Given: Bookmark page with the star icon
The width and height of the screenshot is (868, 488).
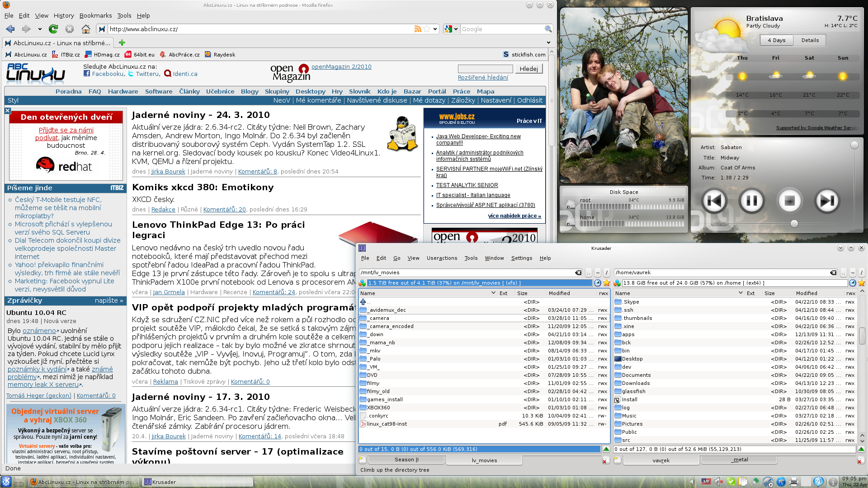Looking at the screenshot, I should (x=427, y=29).
